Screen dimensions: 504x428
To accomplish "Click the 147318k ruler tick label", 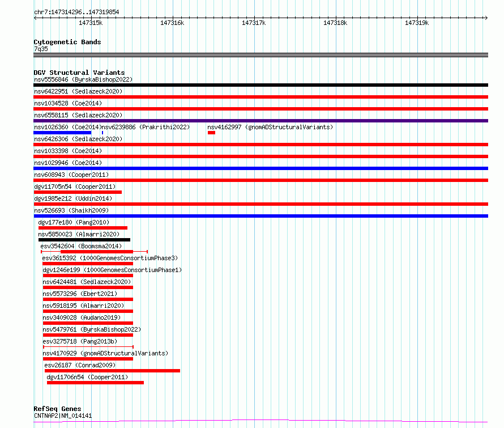I will point(335,23).
